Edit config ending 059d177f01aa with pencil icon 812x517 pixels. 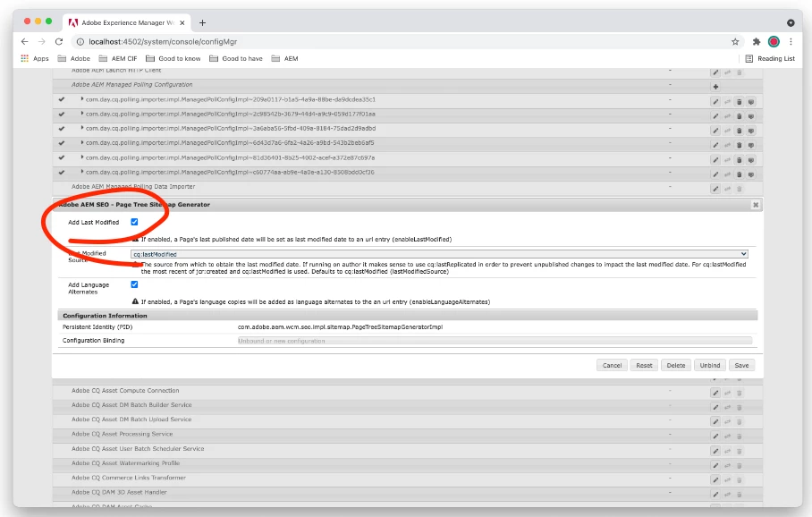click(715, 116)
